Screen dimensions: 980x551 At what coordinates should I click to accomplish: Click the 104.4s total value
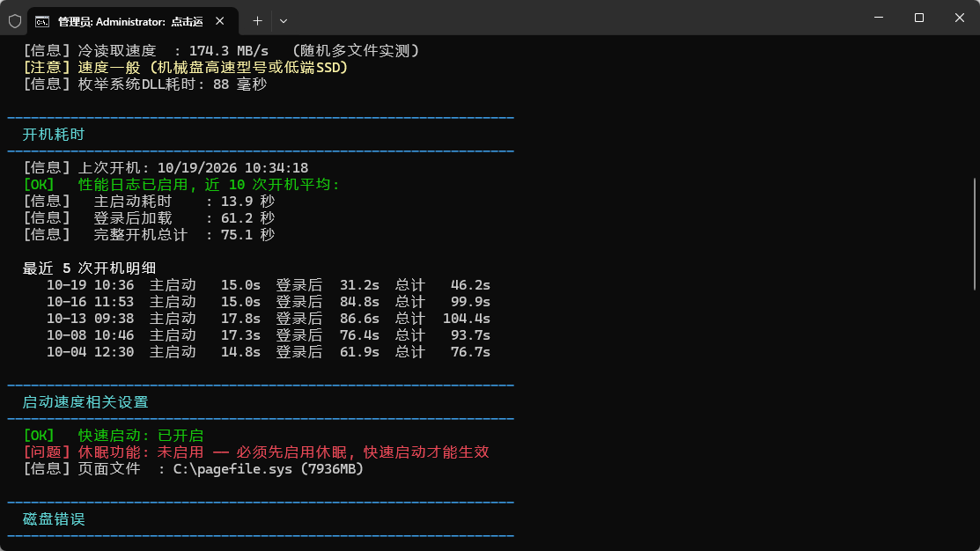[x=467, y=319]
